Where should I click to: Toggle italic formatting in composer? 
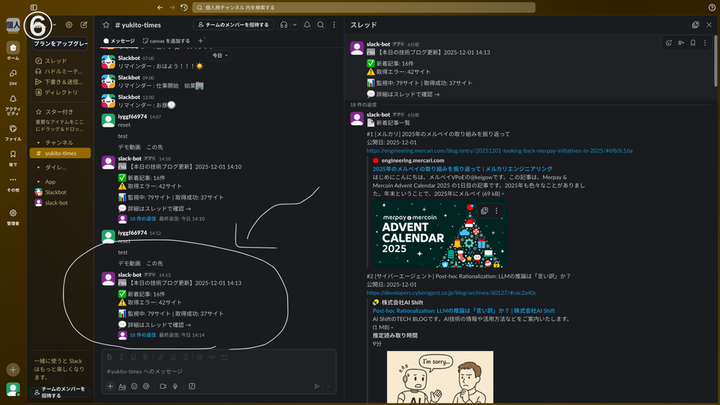[121, 357]
